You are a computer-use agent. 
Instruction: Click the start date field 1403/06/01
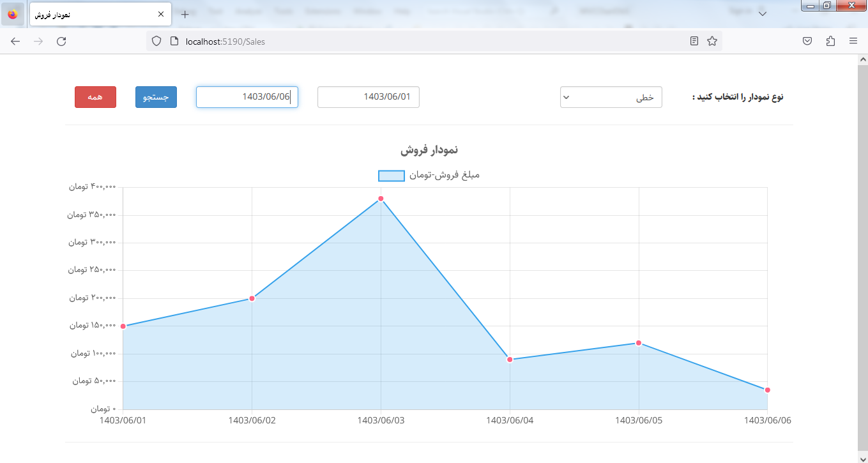pos(368,97)
